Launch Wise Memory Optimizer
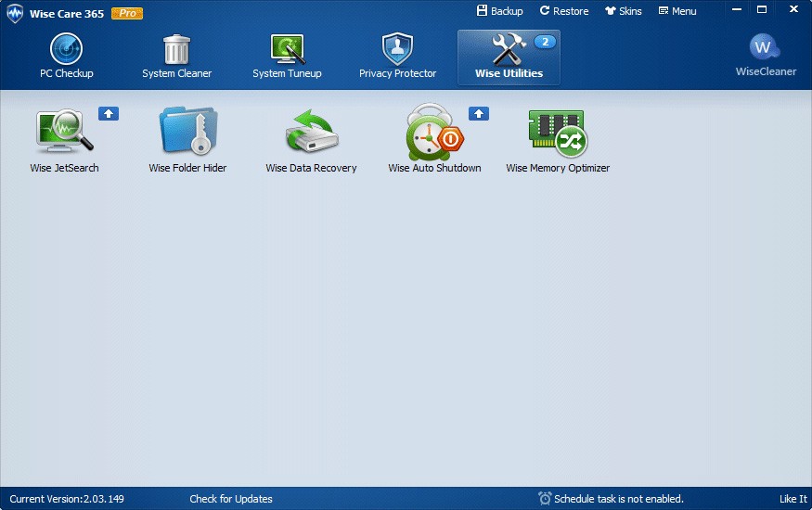The image size is (812, 510). point(558,138)
